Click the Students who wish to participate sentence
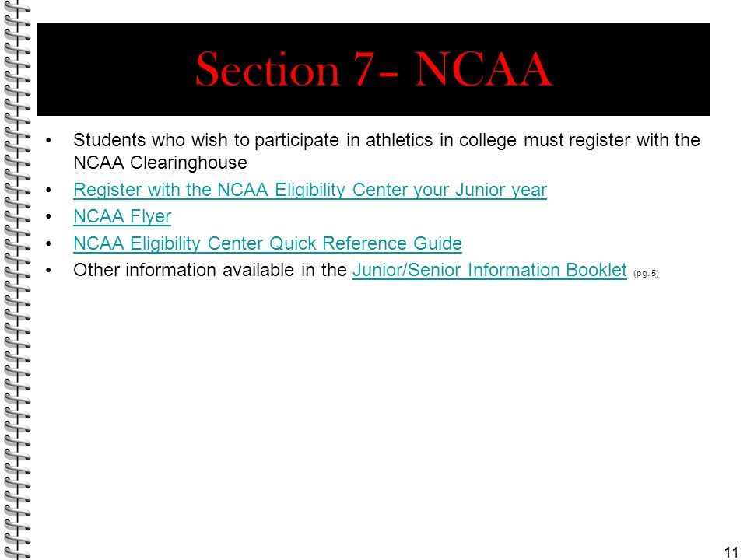 387,140
